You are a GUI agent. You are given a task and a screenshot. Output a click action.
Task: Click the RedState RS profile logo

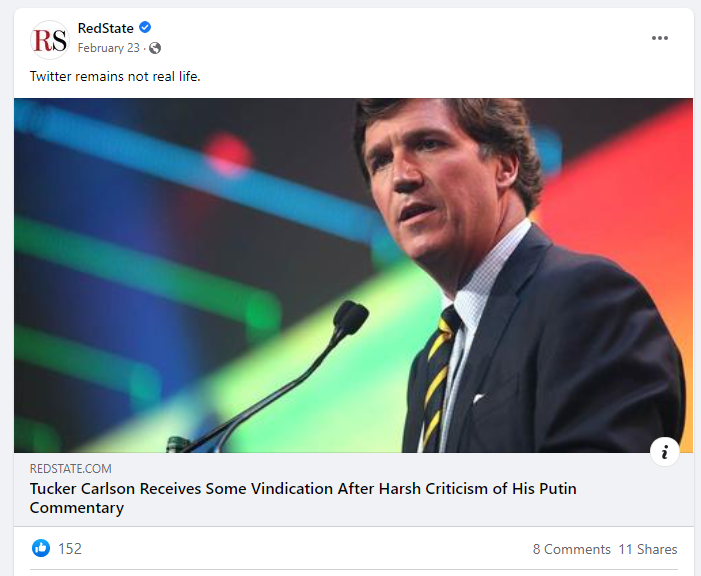49,39
